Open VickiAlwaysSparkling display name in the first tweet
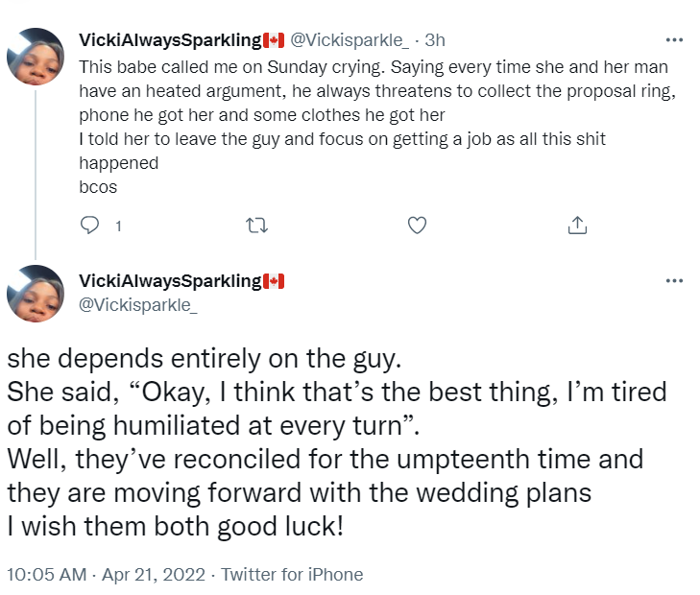Image resolution: width=700 pixels, height=595 pixels. (170, 40)
